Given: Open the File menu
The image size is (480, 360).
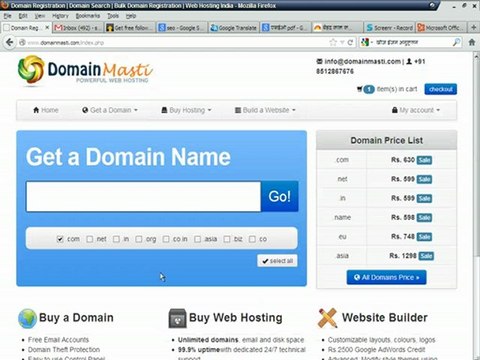Looking at the screenshot, I should 7,16.
